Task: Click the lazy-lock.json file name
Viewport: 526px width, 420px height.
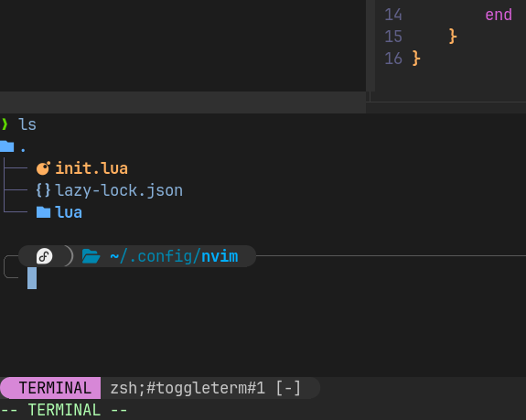Action: [x=119, y=190]
